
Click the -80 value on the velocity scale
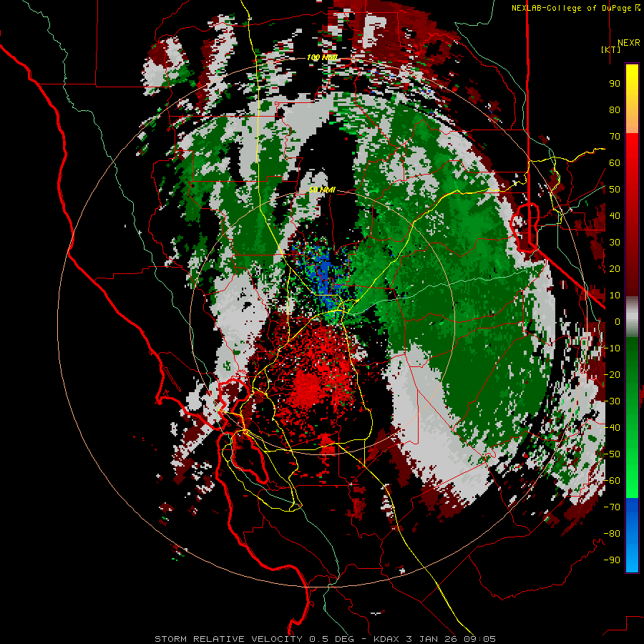click(x=613, y=534)
